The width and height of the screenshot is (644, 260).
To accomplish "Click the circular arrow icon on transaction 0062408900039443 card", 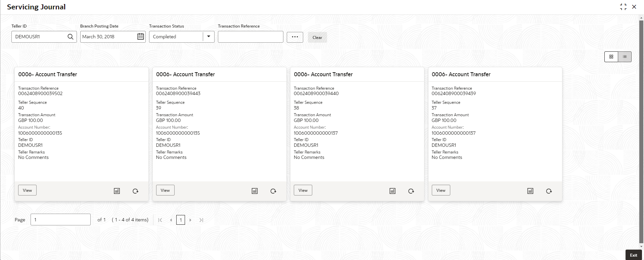I will click(273, 191).
